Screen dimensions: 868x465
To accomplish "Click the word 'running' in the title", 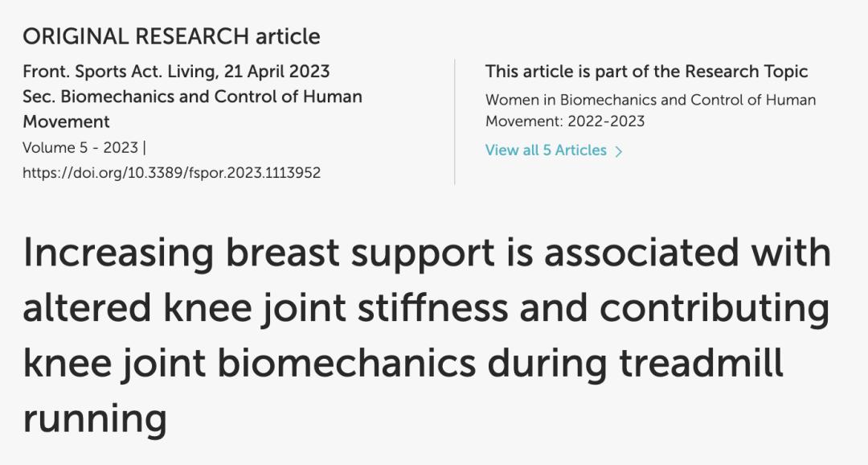I will click(x=94, y=418).
